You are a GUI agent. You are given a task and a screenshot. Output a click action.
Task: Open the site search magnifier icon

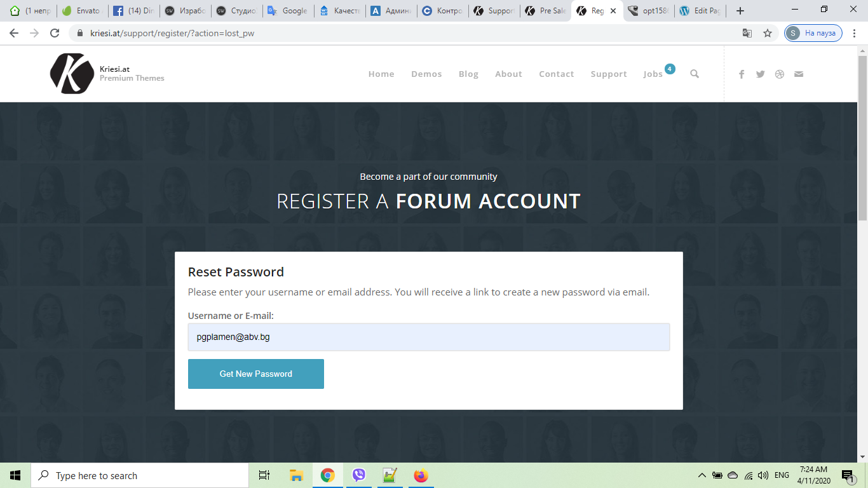click(x=695, y=74)
